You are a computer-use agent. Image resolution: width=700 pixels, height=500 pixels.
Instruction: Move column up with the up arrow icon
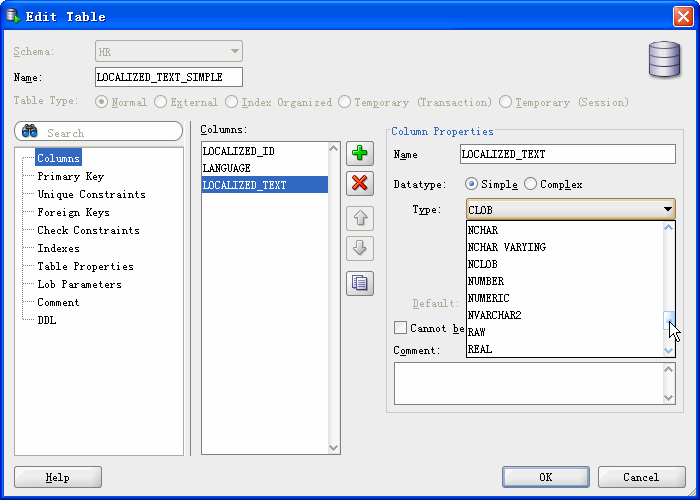coord(359,217)
